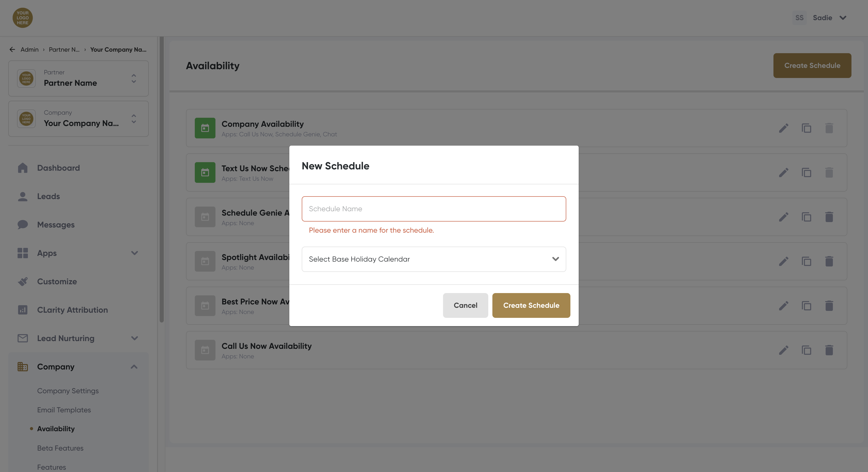The width and height of the screenshot is (868, 472).
Task: Select Email Templates in the sidebar
Action: tap(64, 410)
